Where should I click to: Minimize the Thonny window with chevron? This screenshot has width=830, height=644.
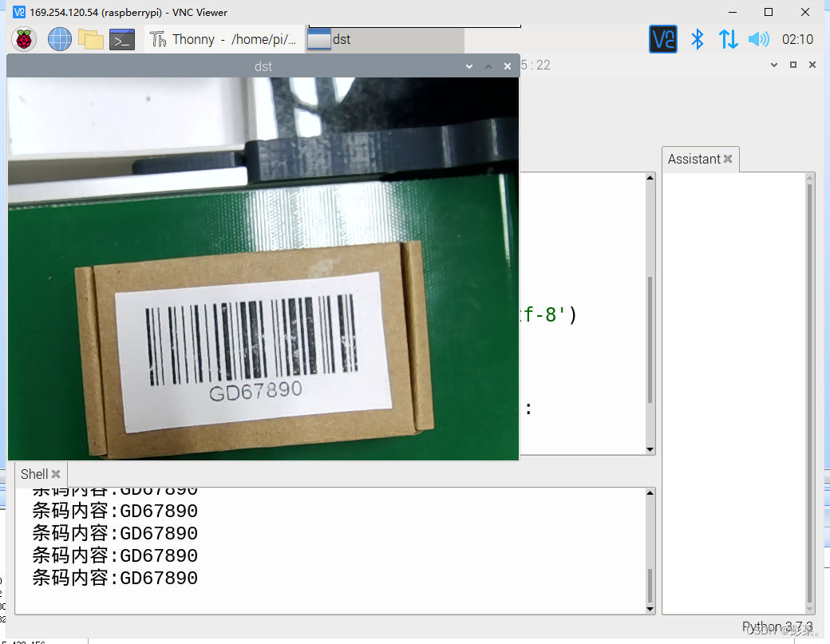pyautogui.click(x=774, y=65)
